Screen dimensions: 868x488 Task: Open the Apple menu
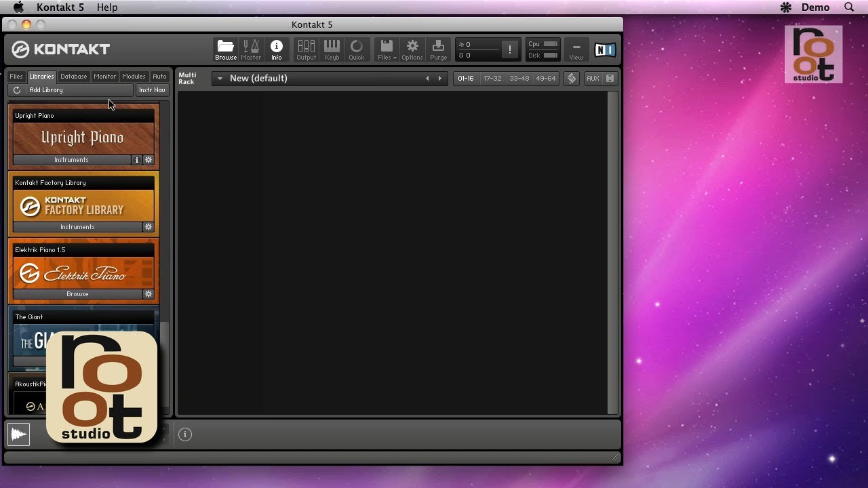(18, 7)
